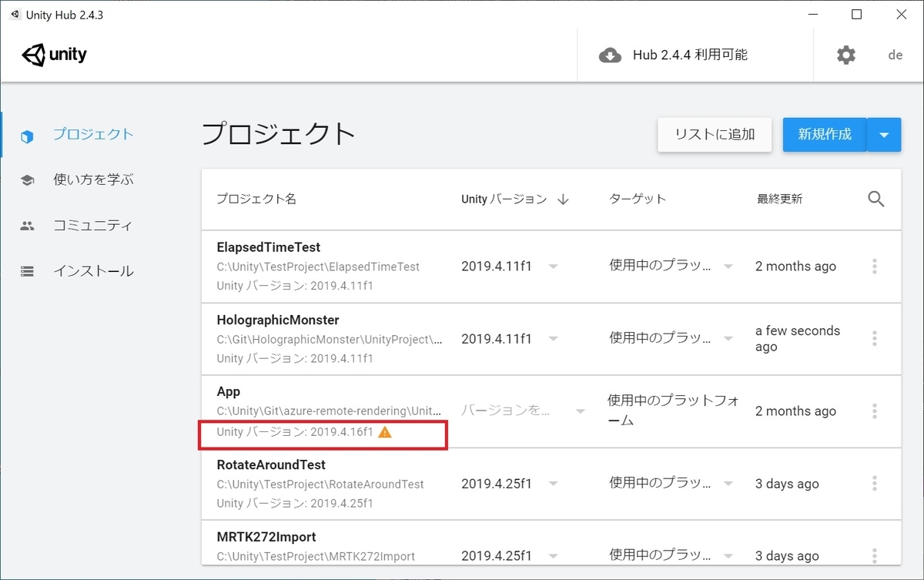The height and width of the screenshot is (580, 924).
Task: Select the プロジェクト sidebar tab
Action: click(92, 134)
